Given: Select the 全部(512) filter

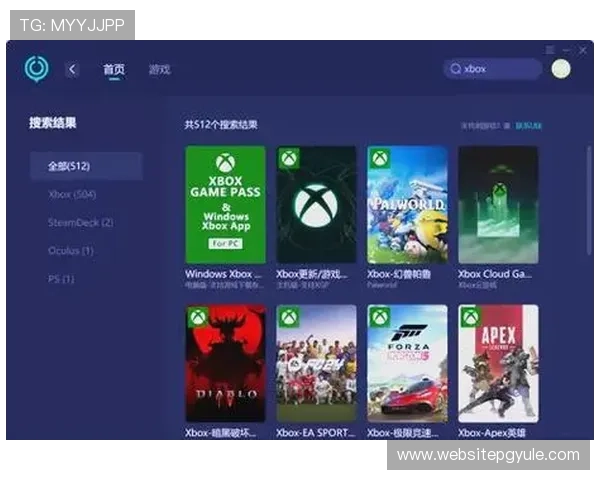Looking at the screenshot, I should point(86,166).
